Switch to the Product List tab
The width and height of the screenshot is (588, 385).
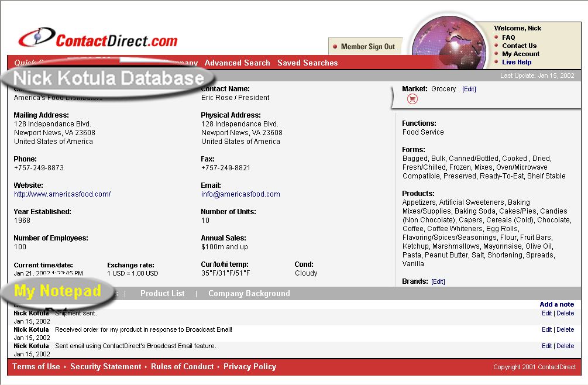pyautogui.click(x=163, y=294)
